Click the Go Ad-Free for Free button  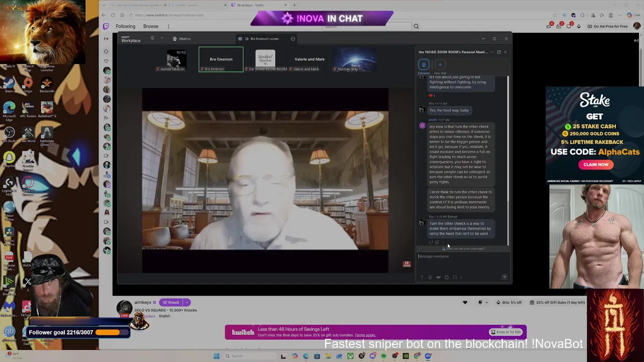pyautogui.click(x=607, y=26)
